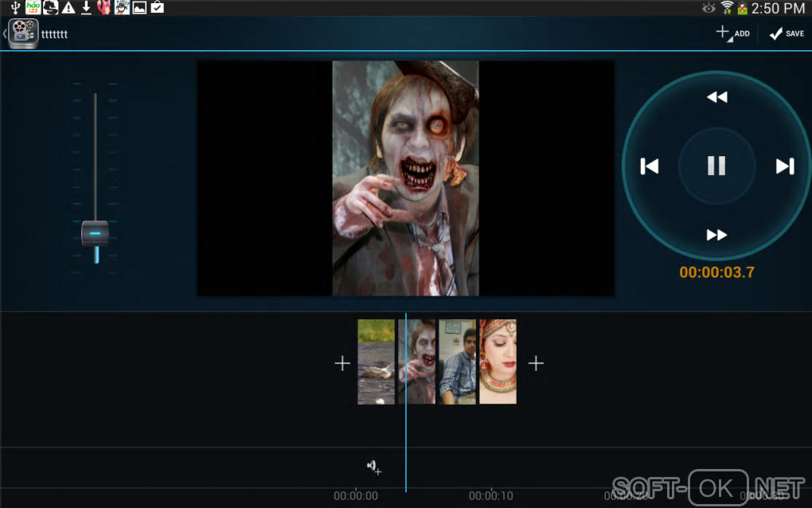Viewport: 812px width, 508px height.
Task: Open the ADD media menu
Action: tap(732, 33)
